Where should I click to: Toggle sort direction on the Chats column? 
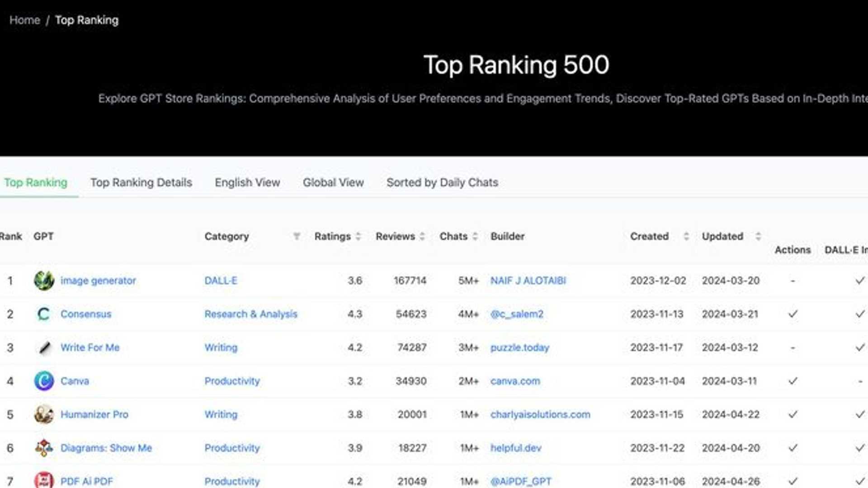click(x=475, y=236)
